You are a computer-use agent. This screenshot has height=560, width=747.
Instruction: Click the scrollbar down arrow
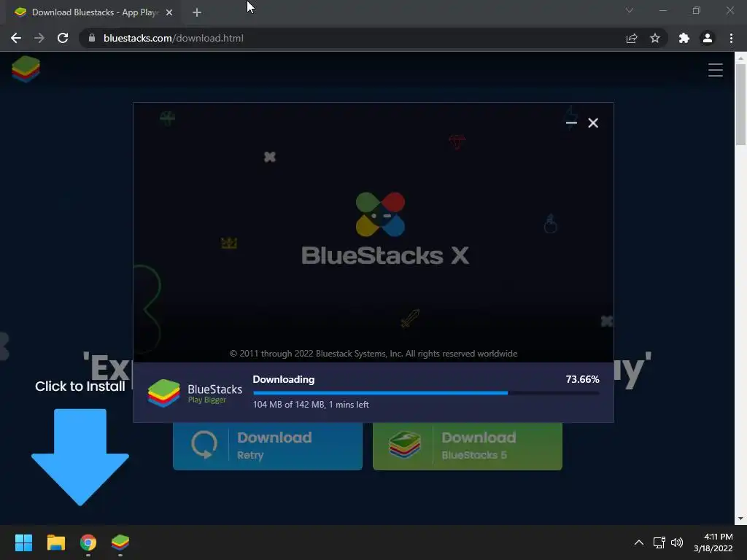[740, 518]
